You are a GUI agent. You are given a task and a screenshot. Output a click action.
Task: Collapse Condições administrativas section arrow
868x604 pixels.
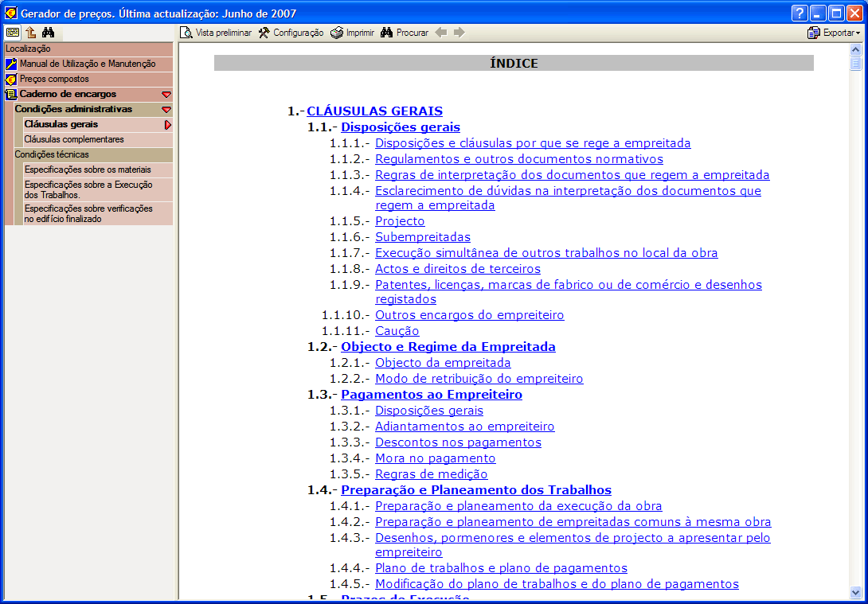[166, 110]
